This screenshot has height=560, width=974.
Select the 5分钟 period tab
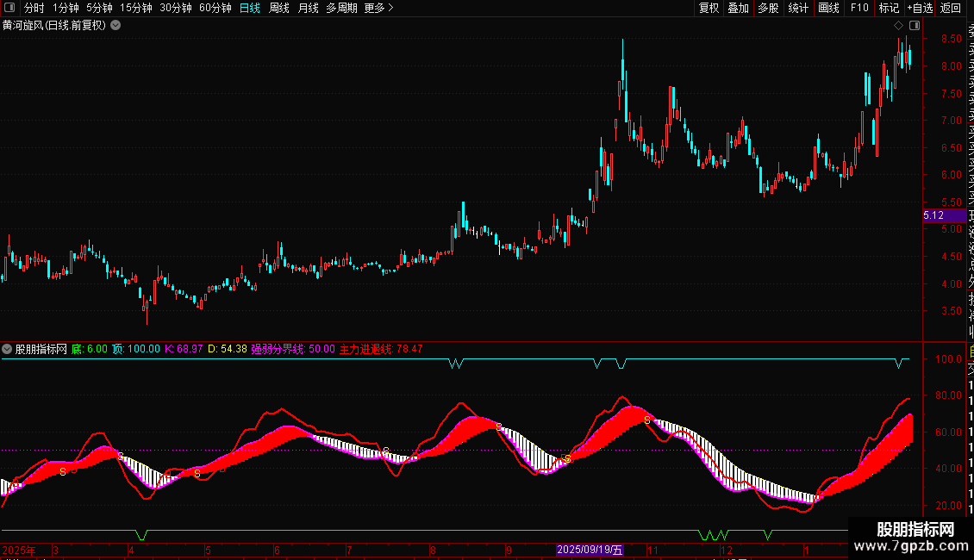point(99,8)
